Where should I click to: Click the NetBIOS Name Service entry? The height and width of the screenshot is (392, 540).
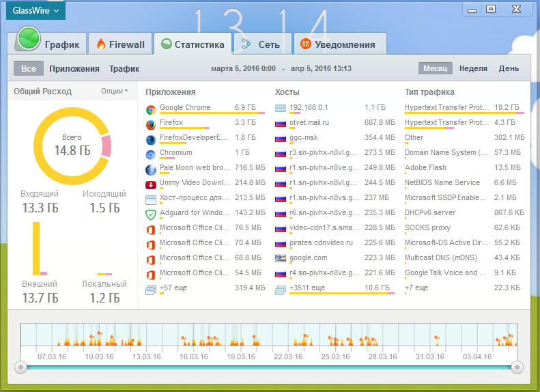coord(465,182)
